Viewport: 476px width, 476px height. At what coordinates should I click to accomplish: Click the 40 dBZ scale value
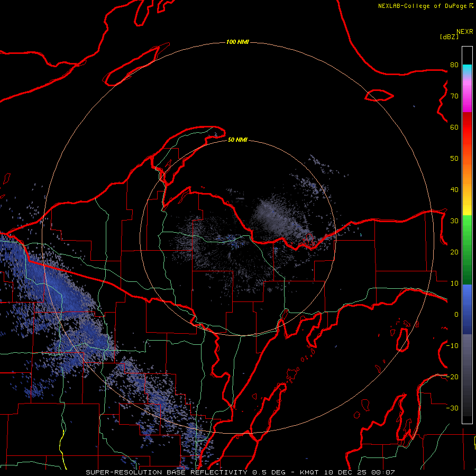[454, 190]
